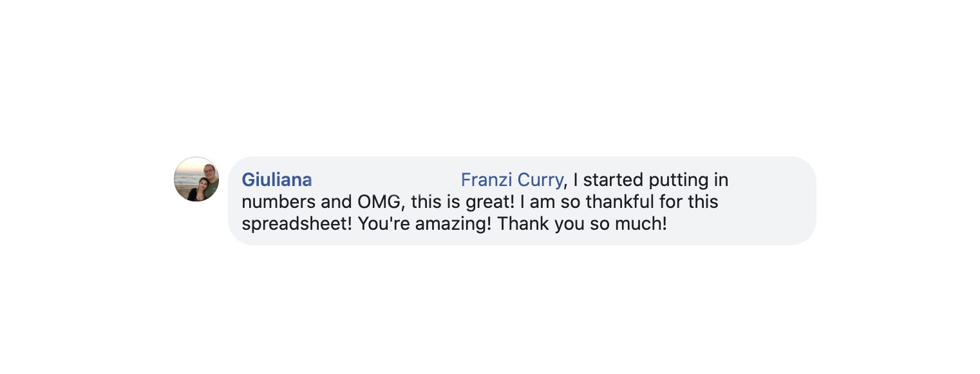The height and width of the screenshot is (374, 980).
Task: Click the word Franzi in mention
Action: tap(485, 180)
